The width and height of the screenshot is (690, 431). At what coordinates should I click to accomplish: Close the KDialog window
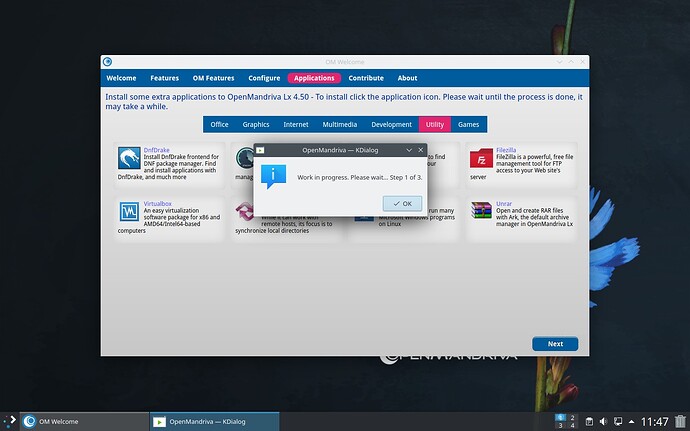pos(421,150)
